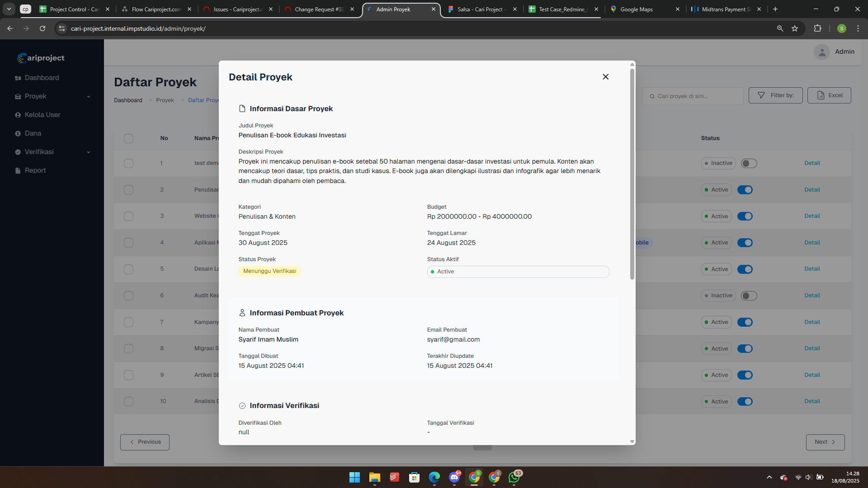Screen dimensions: 868x488
Task: Click the Admin profile avatar icon
Action: (x=821, y=52)
